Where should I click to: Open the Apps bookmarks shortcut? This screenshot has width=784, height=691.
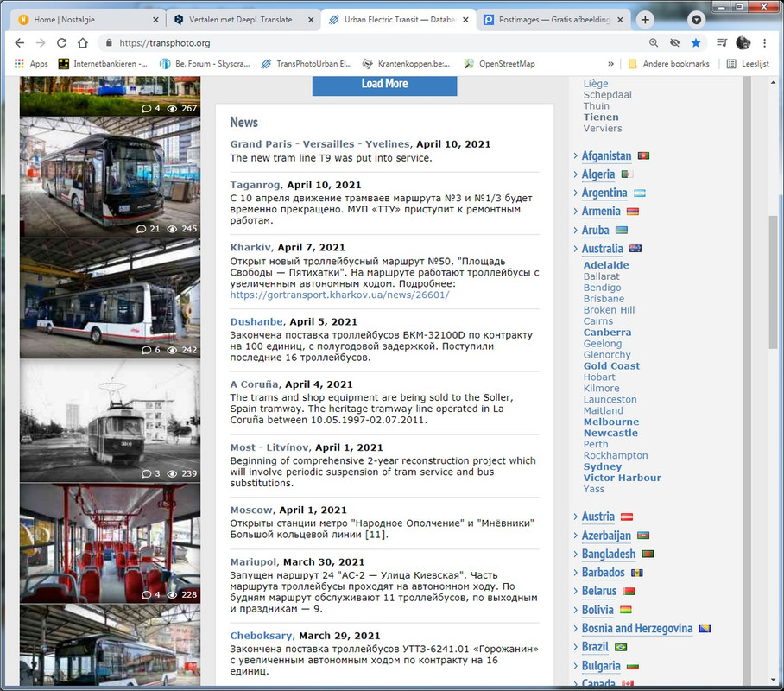31,64
